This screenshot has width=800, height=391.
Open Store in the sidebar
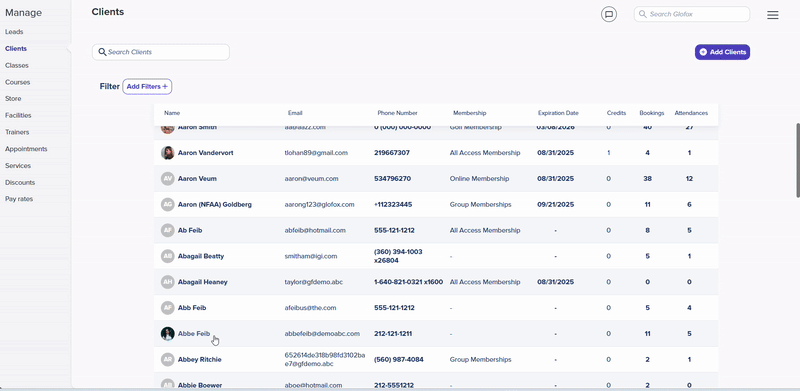pos(13,99)
